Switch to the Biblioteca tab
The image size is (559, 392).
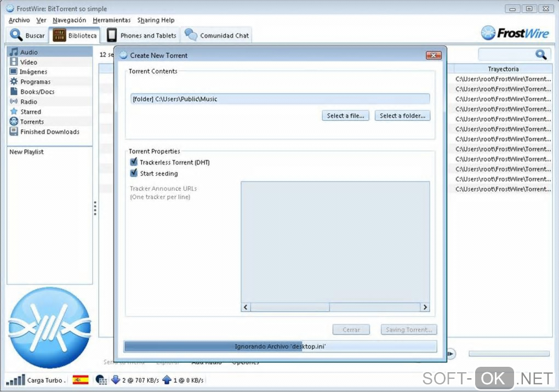(x=75, y=35)
